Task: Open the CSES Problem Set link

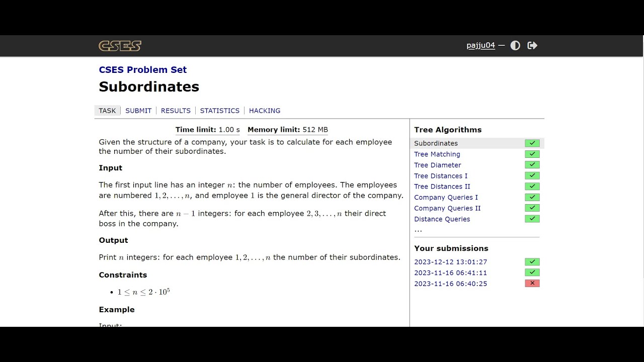Action: coord(143,70)
